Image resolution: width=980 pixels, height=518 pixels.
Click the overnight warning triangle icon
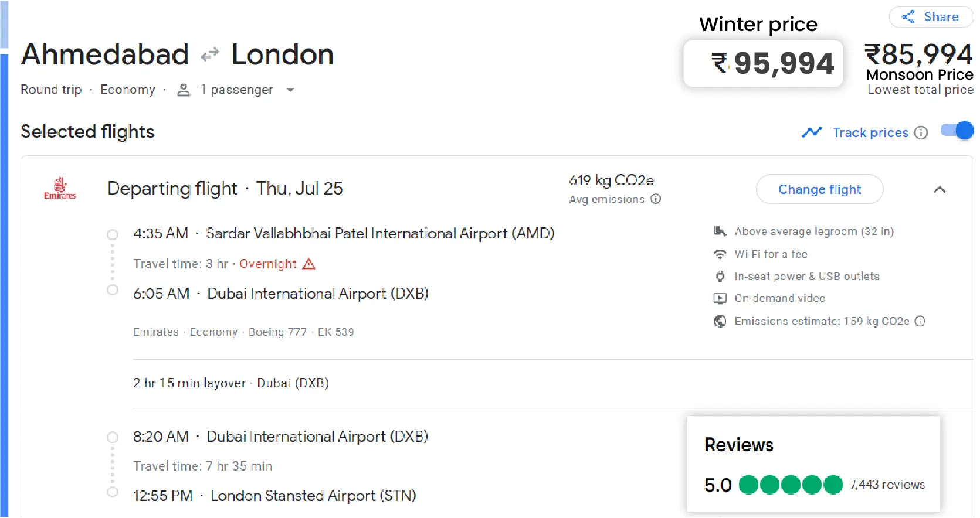tap(309, 264)
